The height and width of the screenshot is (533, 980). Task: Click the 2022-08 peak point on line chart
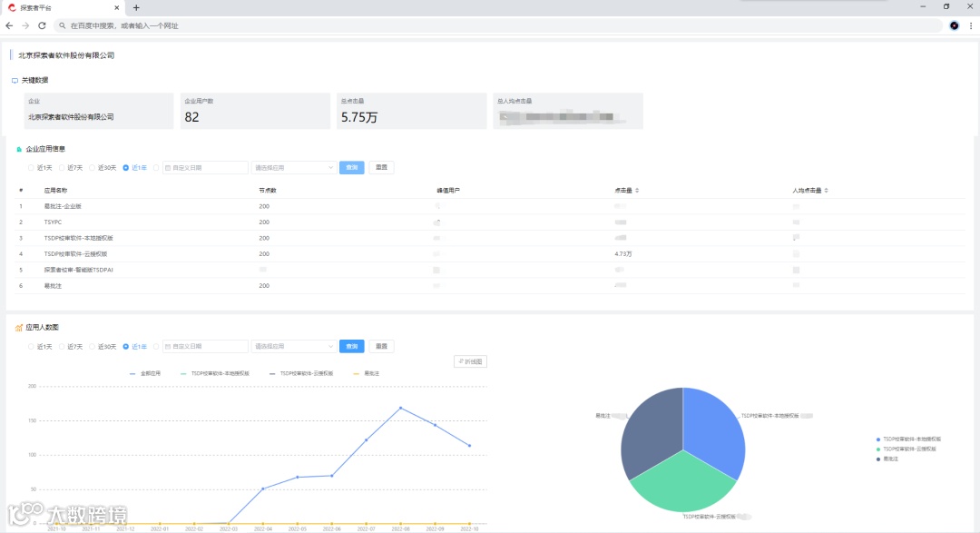coord(401,408)
